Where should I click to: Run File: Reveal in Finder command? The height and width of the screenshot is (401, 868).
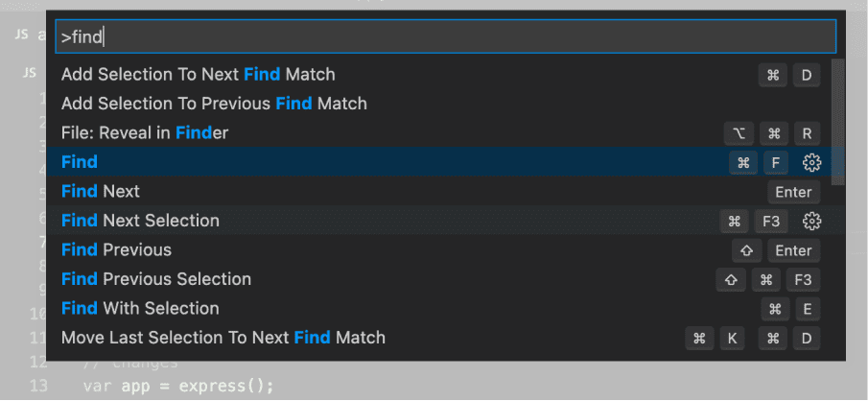click(x=145, y=132)
